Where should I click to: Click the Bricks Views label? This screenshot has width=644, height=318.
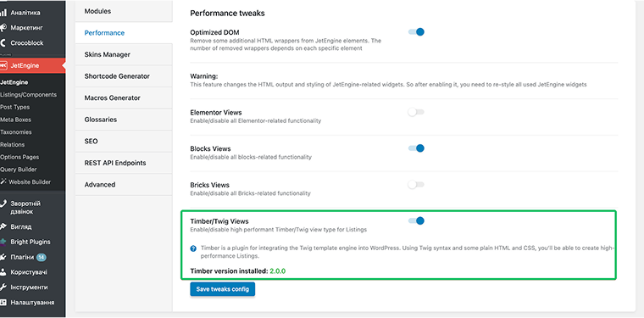(x=209, y=185)
